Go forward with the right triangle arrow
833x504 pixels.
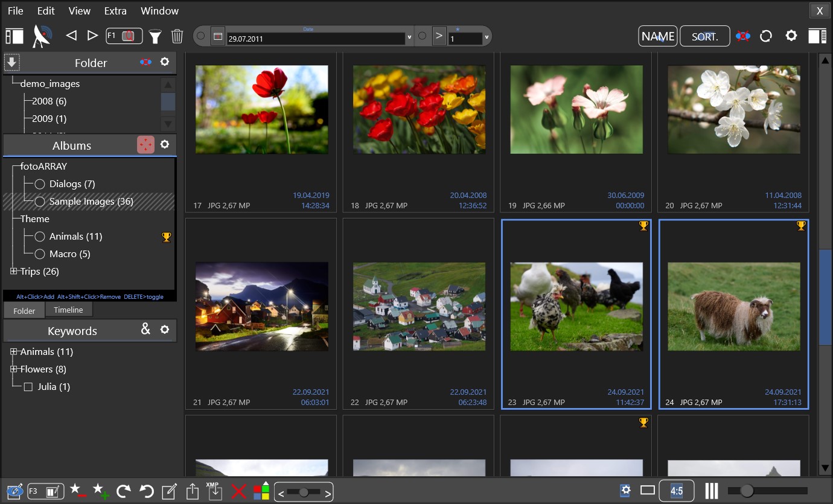coord(92,36)
